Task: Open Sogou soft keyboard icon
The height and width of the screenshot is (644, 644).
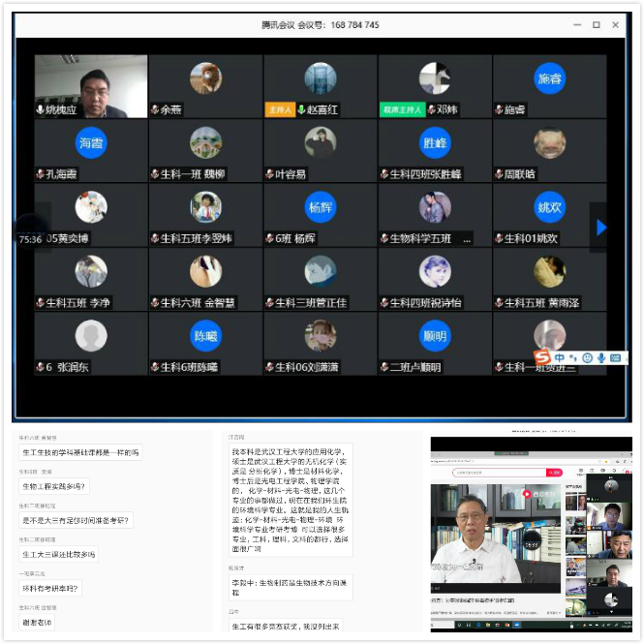Action: (x=615, y=358)
